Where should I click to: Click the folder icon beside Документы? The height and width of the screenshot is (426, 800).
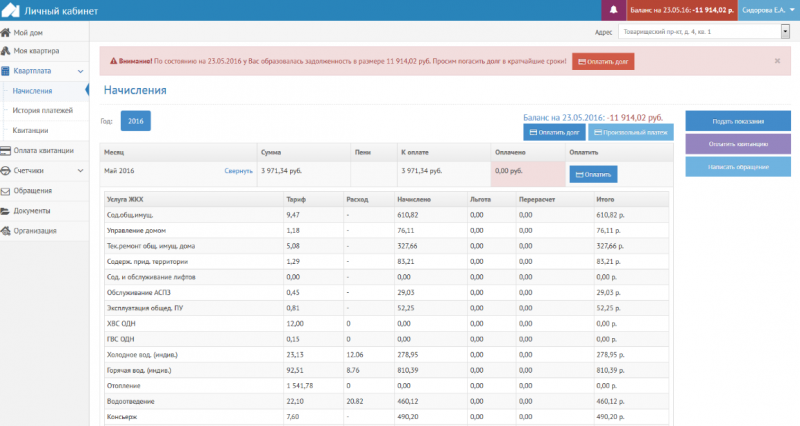coord(7,211)
